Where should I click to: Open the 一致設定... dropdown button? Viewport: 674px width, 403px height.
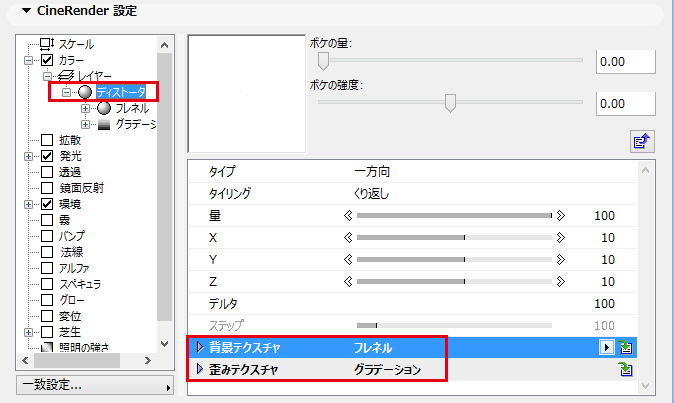(x=95, y=385)
